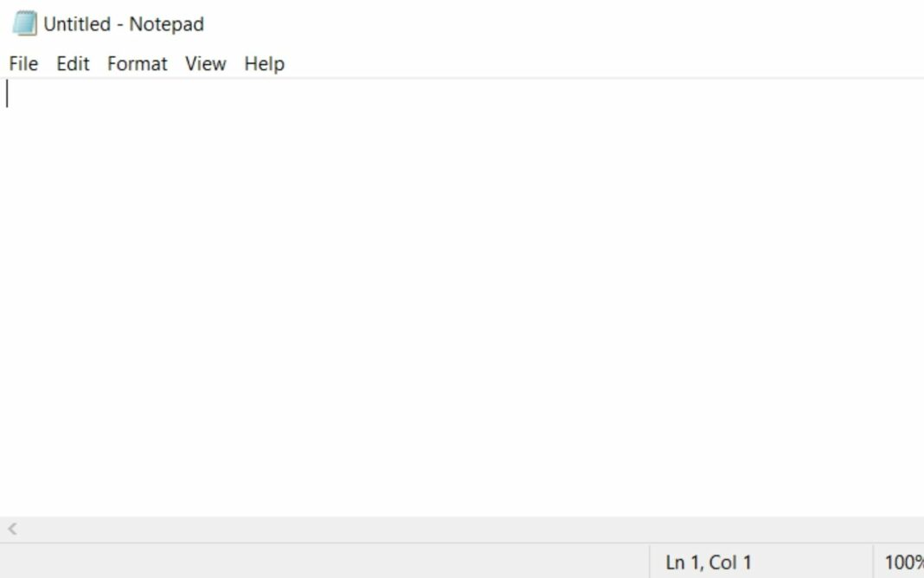This screenshot has height=578, width=924.
Task: Click the "Untitled - Notepad" window title
Action: (x=124, y=24)
